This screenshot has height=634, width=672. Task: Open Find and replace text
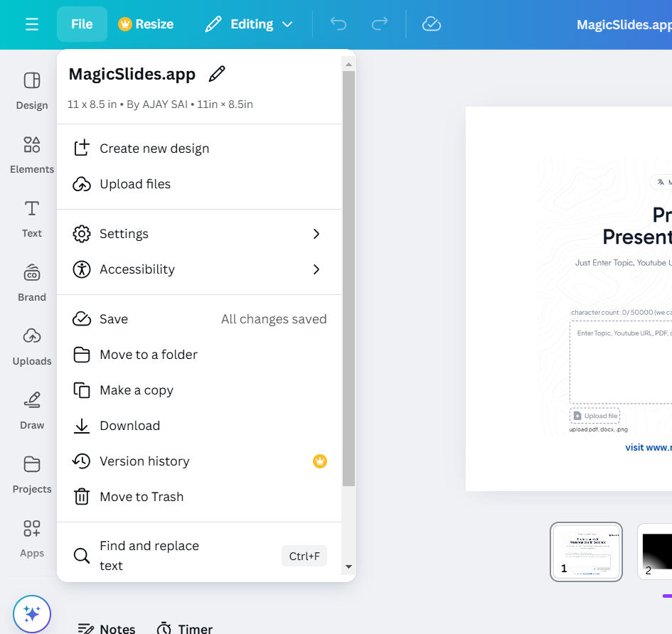click(x=199, y=556)
